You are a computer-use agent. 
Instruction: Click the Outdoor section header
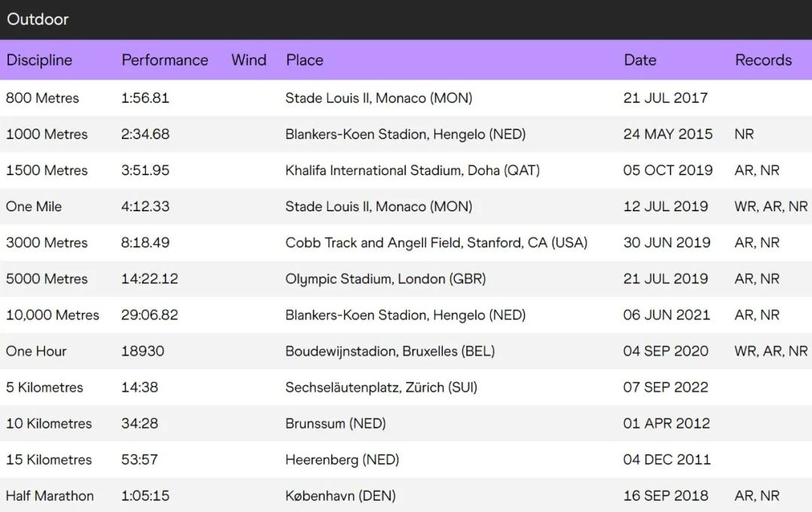pos(38,20)
